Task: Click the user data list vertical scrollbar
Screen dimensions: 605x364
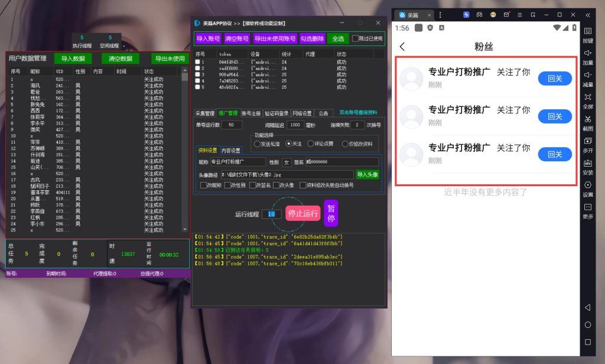Action: coord(185,154)
